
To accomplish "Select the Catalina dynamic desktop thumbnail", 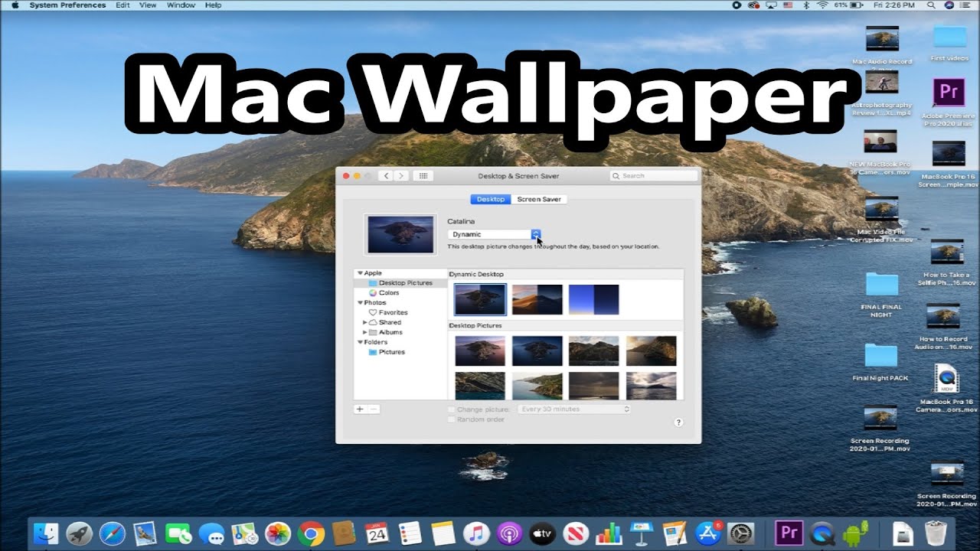I will click(480, 300).
